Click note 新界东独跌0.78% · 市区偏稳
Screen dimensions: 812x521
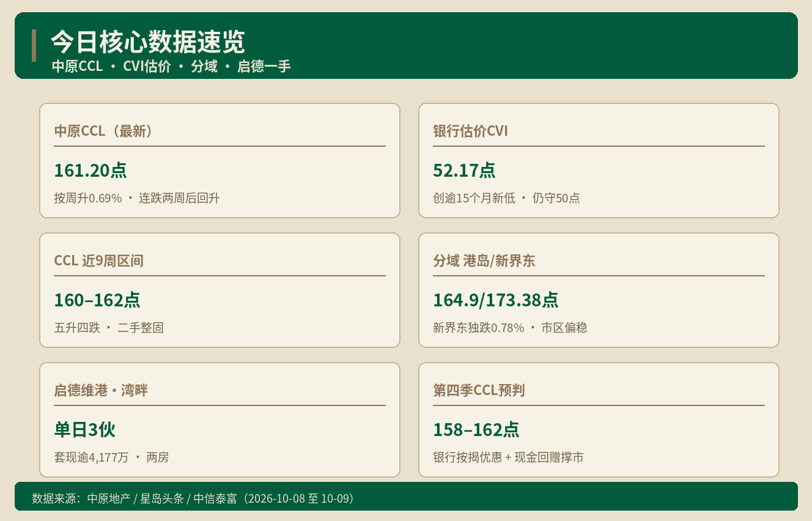[510, 328]
